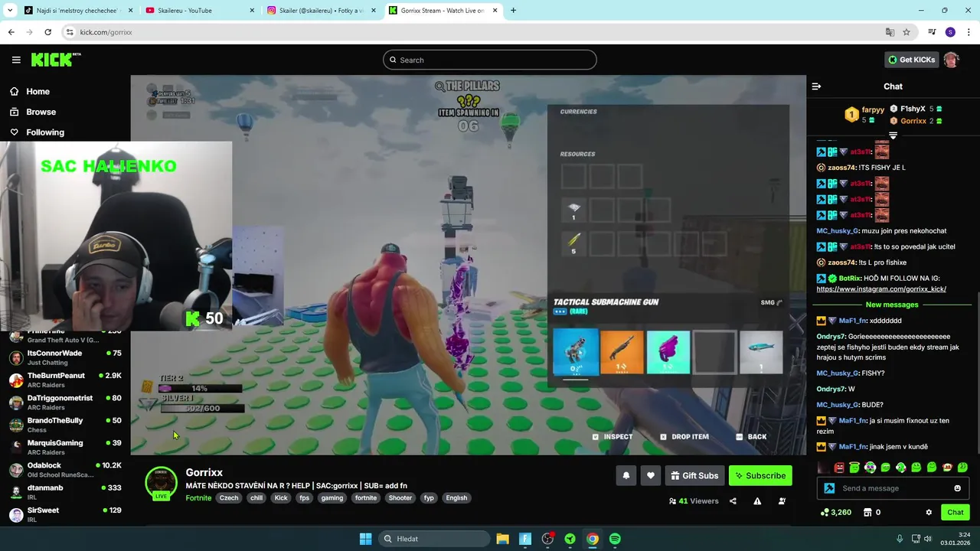Open the Windows Start button on the taskbar
Screen dimensions: 980x551
pyautogui.click(x=365, y=539)
